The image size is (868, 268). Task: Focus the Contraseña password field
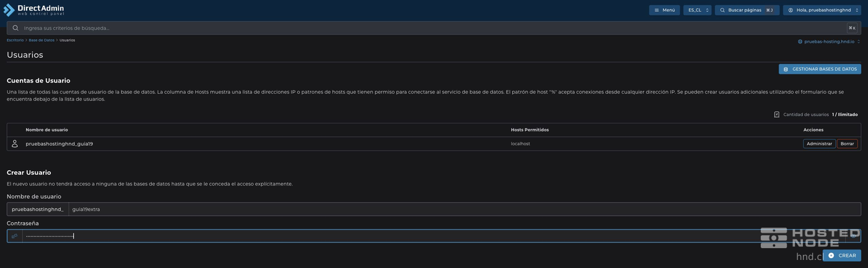pos(434,236)
